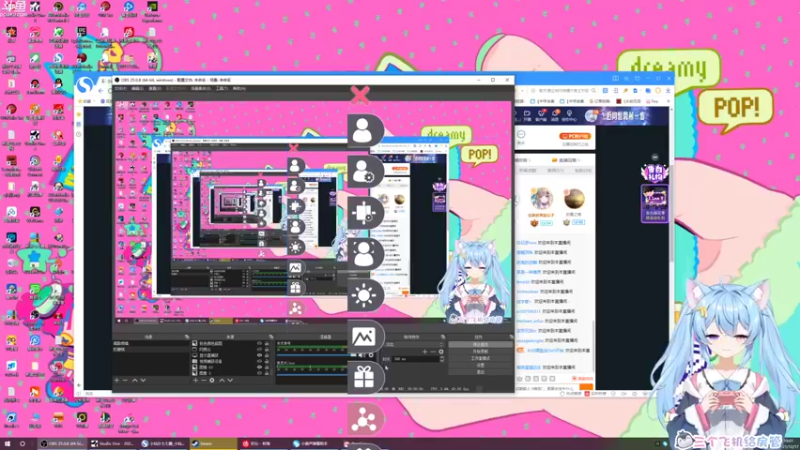This screenshot has width=800, height=450.
Task: Mute first mixer channel via speaker icon
Action: [x=360, y=355]
